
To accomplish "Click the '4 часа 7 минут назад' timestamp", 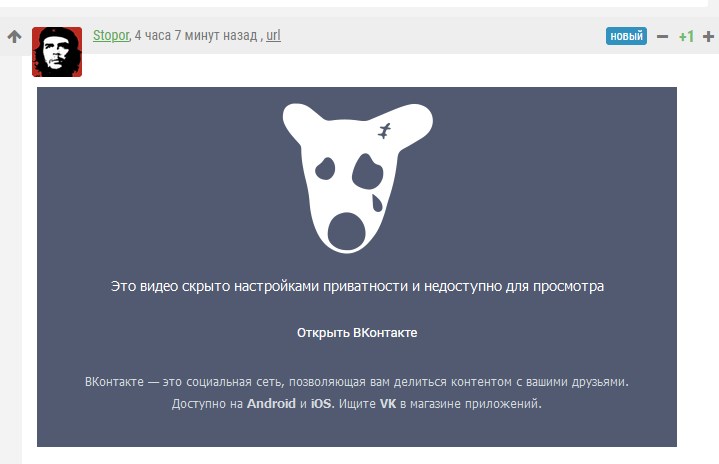I will click(196, 35).
